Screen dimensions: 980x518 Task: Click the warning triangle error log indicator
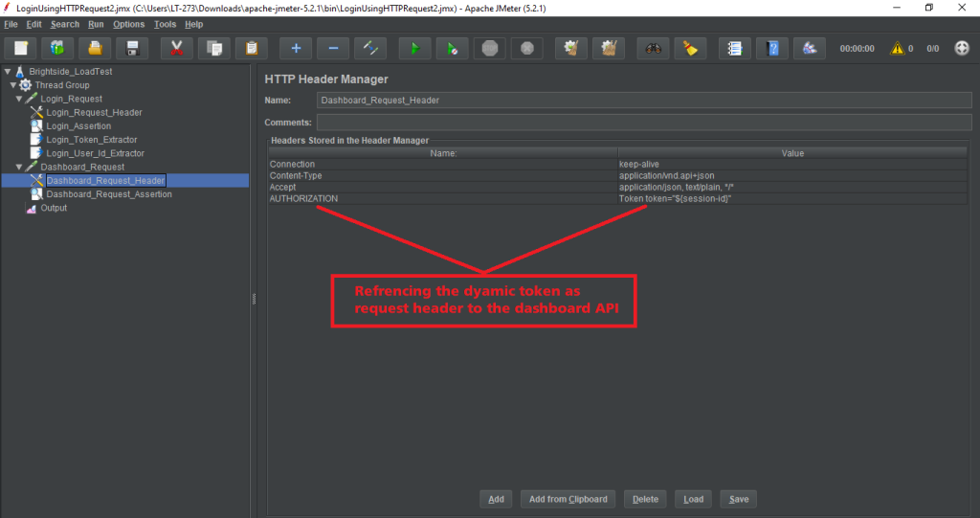(897, 48)
